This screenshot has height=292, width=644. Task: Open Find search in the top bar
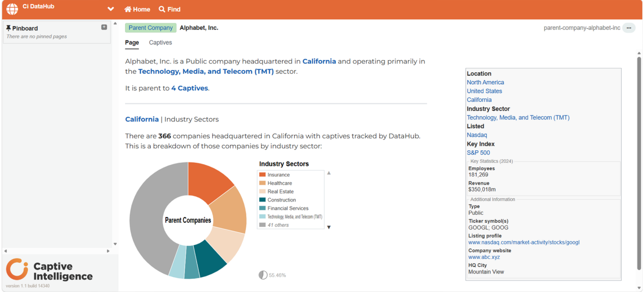170,9
